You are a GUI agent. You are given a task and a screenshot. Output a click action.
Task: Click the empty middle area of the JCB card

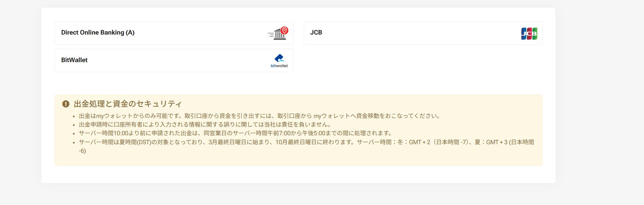(421, 33)
